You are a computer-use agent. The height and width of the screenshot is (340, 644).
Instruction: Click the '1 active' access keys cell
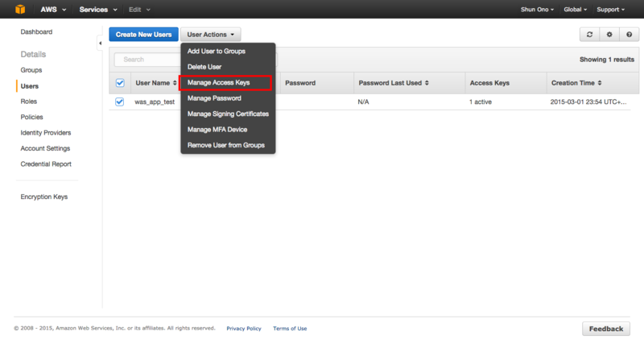tap(480, 102)
